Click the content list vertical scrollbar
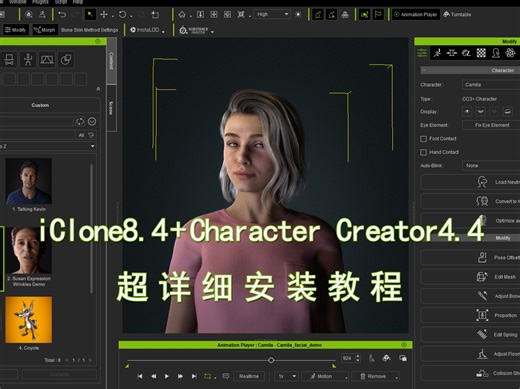This screenshot has width=520, height=389. click(91, 228)
